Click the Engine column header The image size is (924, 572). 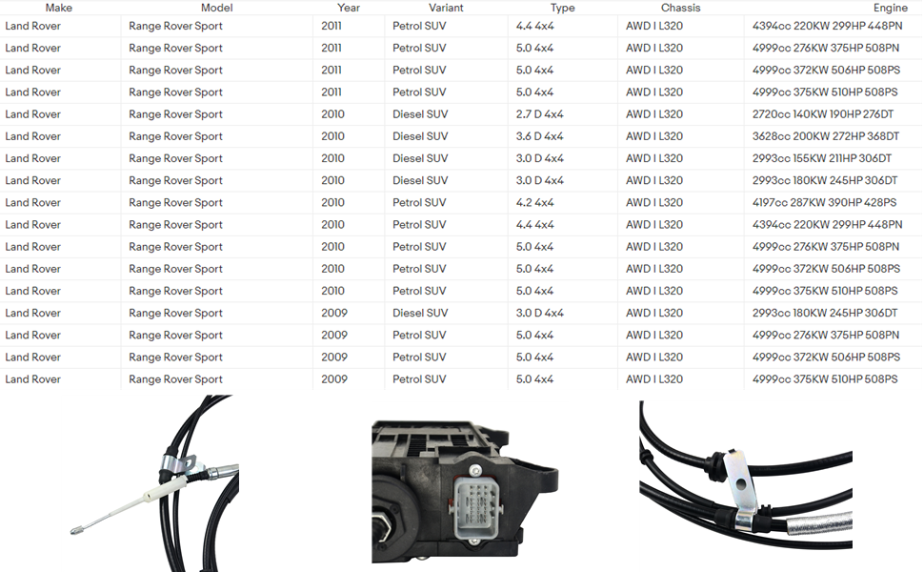point(891,8)
